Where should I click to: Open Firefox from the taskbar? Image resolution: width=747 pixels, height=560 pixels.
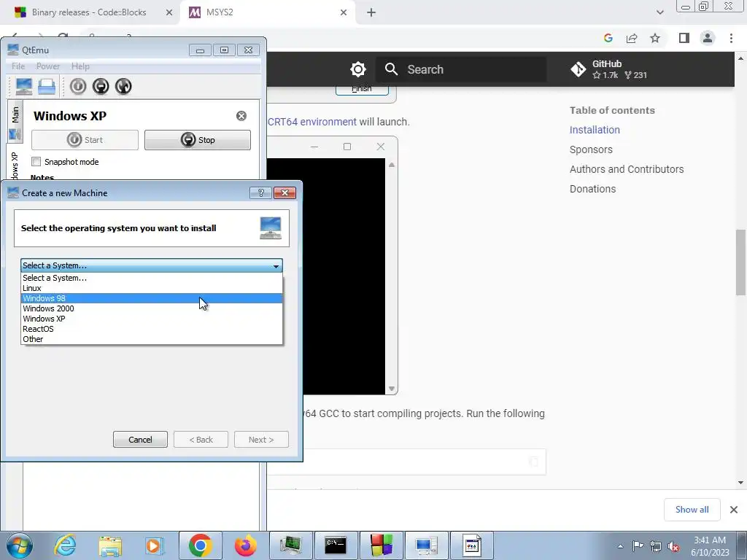click(x=245, y=545)
